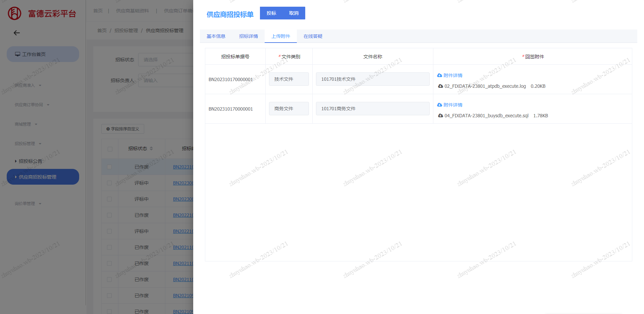This screenshot has height=314, width=644.
Task: Click the 首页 breadcrumb link
Action: (x=102, y=30)
